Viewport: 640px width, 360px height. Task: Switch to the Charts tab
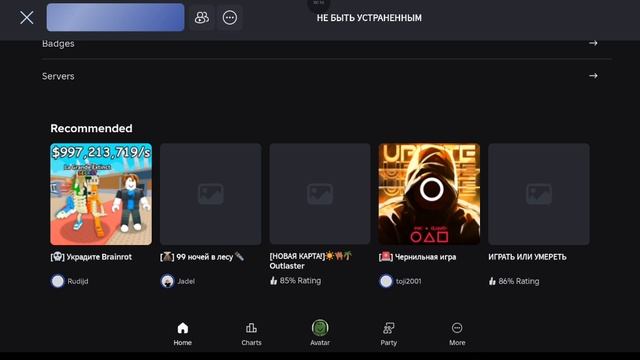(x=251, y=334)
